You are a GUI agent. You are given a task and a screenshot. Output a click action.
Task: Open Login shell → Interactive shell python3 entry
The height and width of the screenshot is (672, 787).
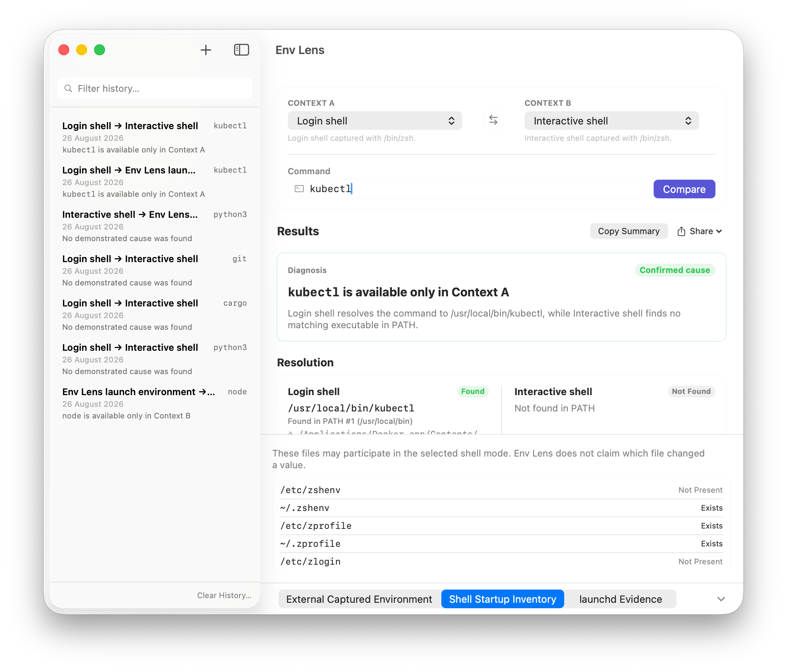[155, 359]
